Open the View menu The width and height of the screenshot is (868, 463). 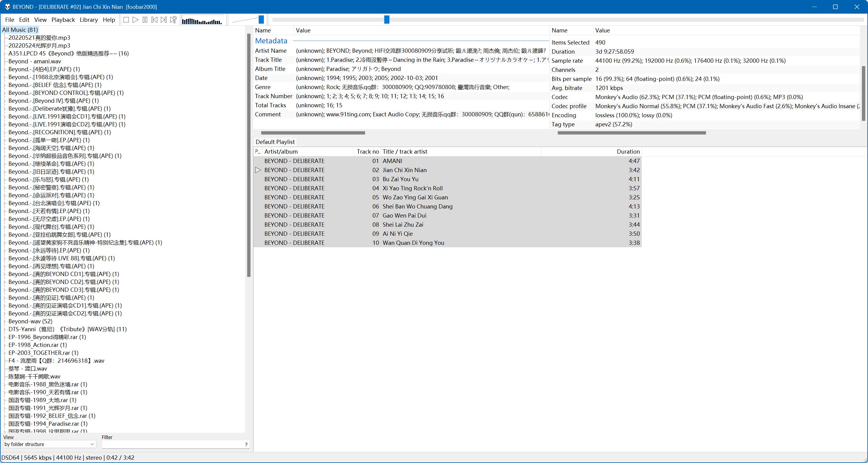[x=40, y=20]
